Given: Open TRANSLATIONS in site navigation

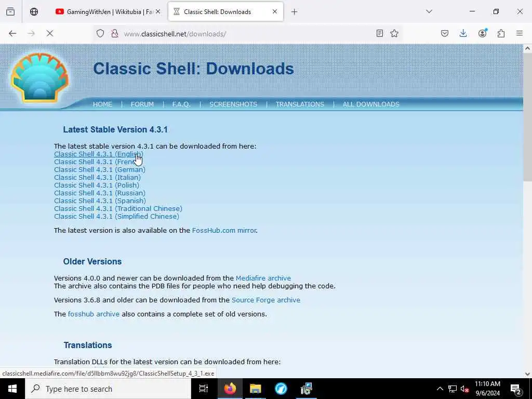Looking at the screenshot, I should [300, 104].
